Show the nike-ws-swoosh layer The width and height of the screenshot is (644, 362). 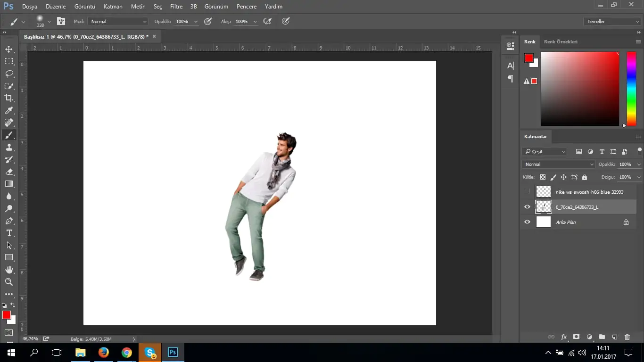tap(527, 192)
